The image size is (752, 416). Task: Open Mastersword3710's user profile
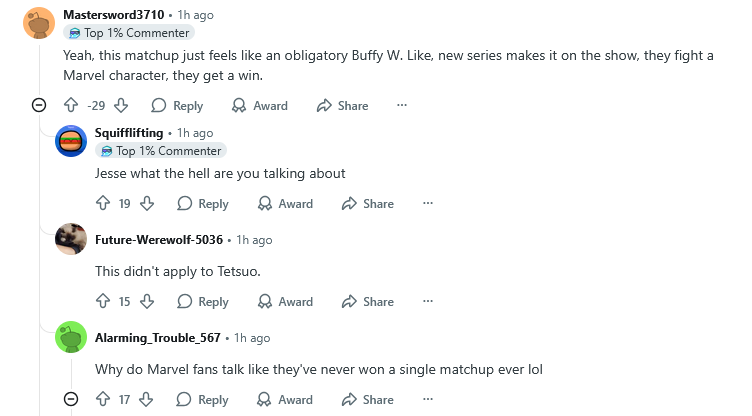[x=113, y=15]
